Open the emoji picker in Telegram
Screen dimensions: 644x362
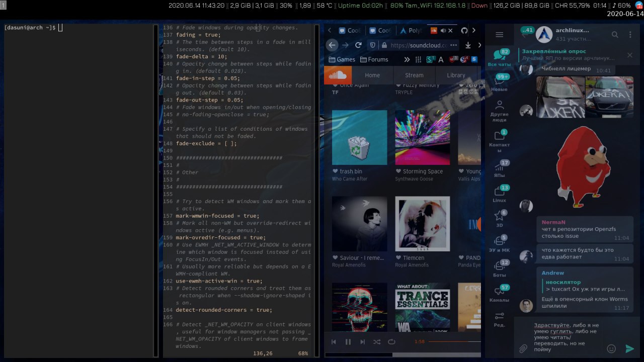(611, 348)
